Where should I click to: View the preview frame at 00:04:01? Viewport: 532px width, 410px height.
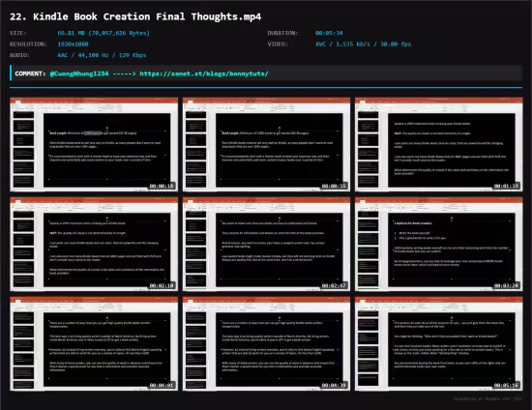coord(94,344)
